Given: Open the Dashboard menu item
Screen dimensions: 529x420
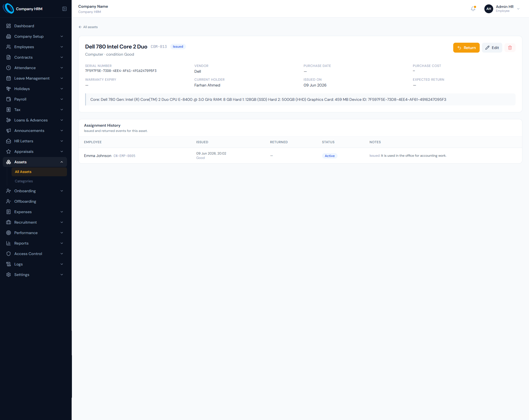Looking at the screenshot, I should click(35, 26).
